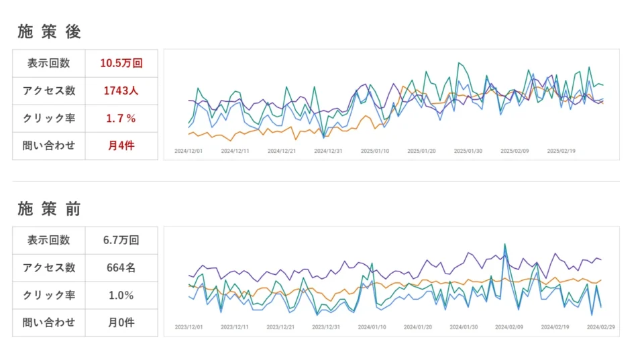Select the 2025/02/19 axis date label

[x=561, y=152]
